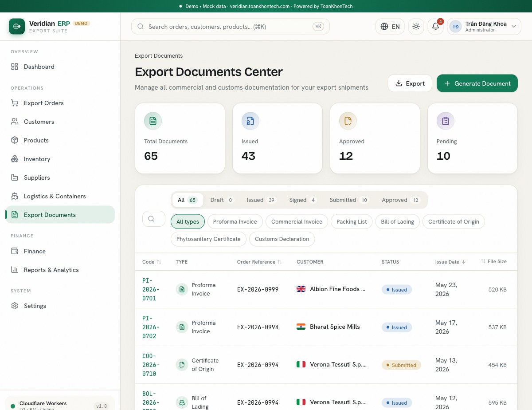
Task: Click the 454 KB file size value
Action: pyautogui.click(x=497, y=365)
